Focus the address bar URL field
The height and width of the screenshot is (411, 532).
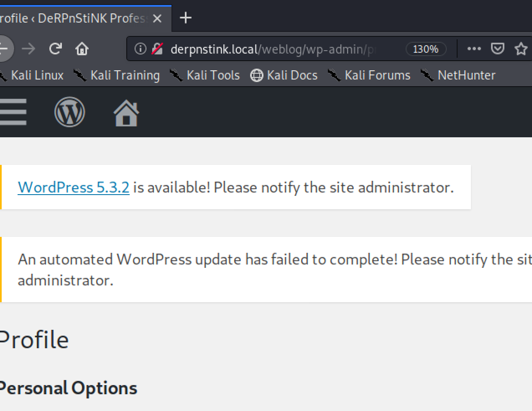tap(272, 49)
